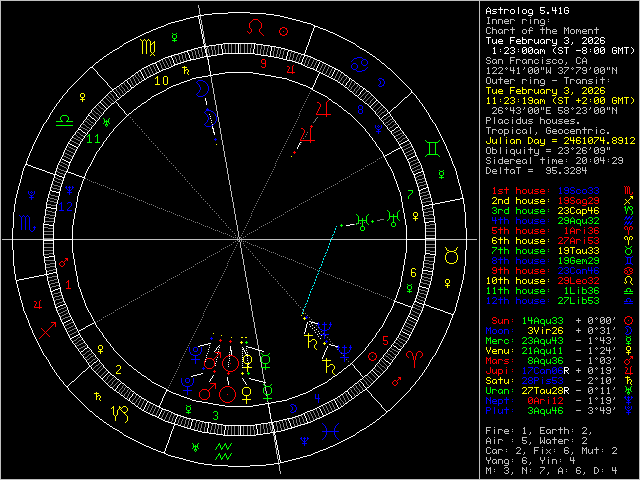Click the house number 9 label in the wheel
Screen dimensions: 640x480
[263, 62]
